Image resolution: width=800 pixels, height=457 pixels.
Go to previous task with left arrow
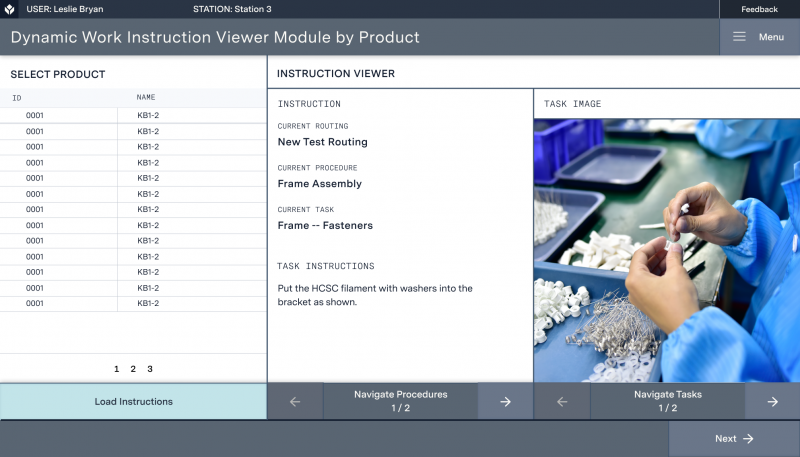coord(561,401)
